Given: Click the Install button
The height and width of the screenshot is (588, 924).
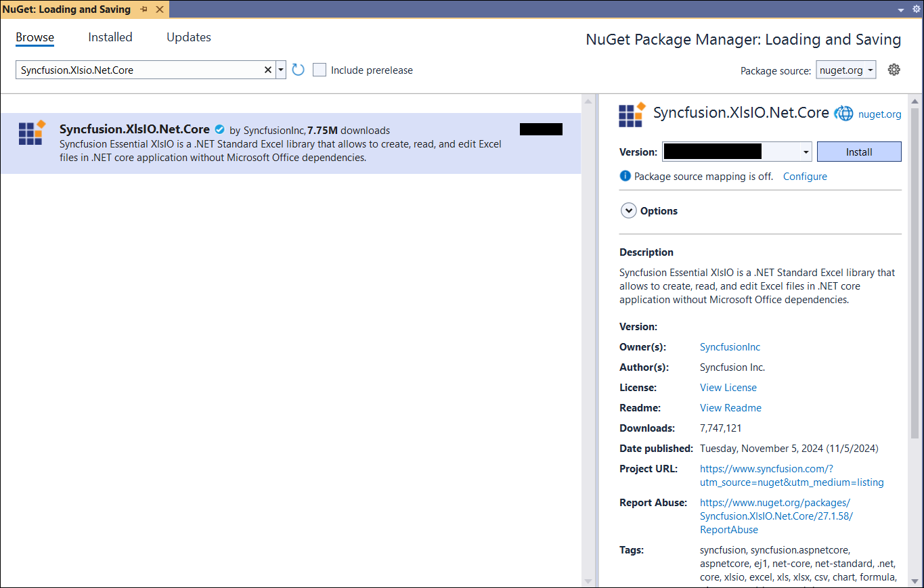Looking at the screenshot, I should click(859, 152).
